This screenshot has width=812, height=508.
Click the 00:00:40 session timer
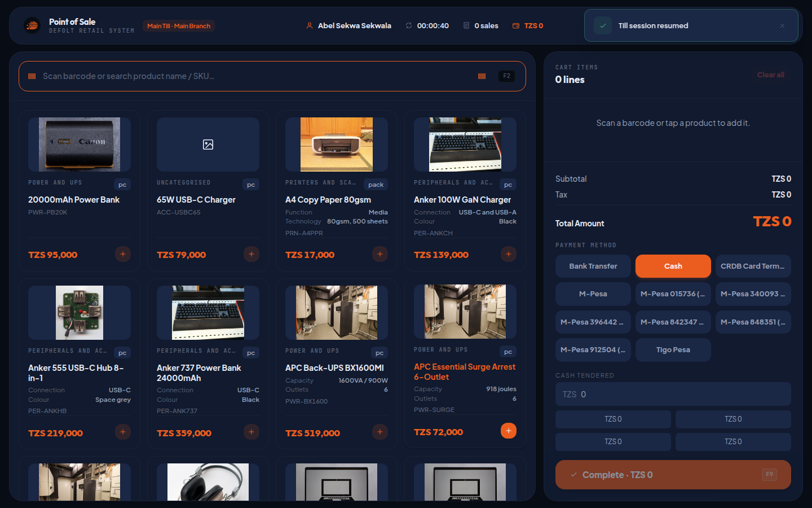point(433,26)
